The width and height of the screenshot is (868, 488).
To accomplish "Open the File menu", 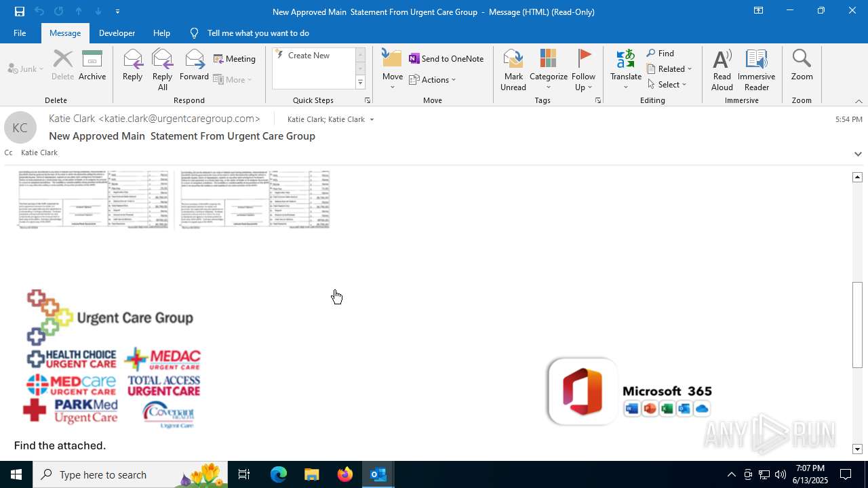I will click(x=20, y=33).
